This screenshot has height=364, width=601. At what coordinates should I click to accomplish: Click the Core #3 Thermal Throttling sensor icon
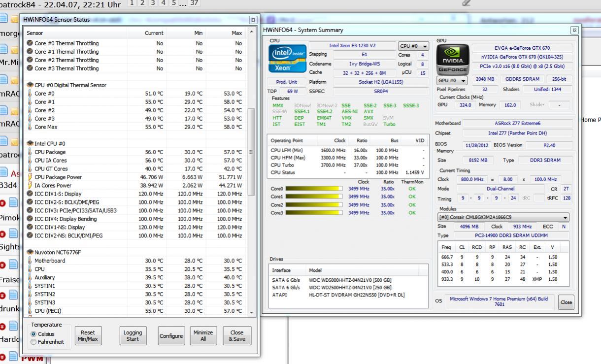pos(30,68)
